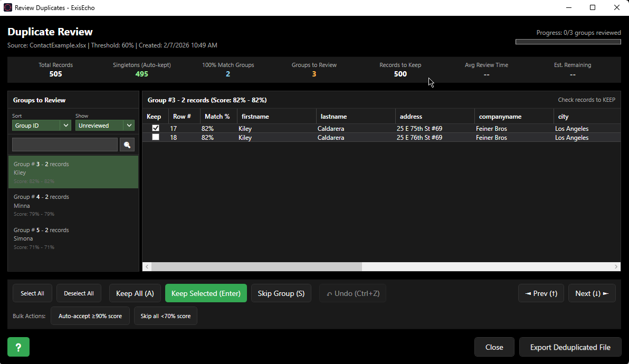Image resolution: width=629 pixels, height=364 pixels.
Task: Undo the last review action
Action: 352,293
